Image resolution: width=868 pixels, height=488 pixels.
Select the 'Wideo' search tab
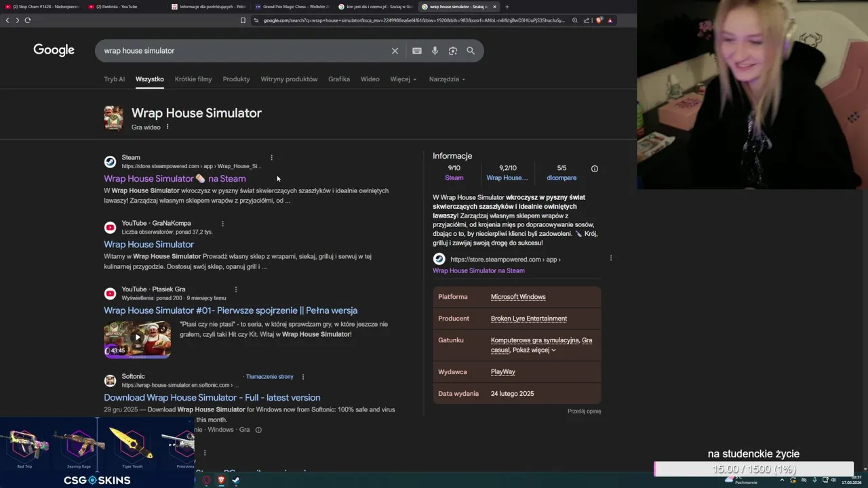(370, 79)
